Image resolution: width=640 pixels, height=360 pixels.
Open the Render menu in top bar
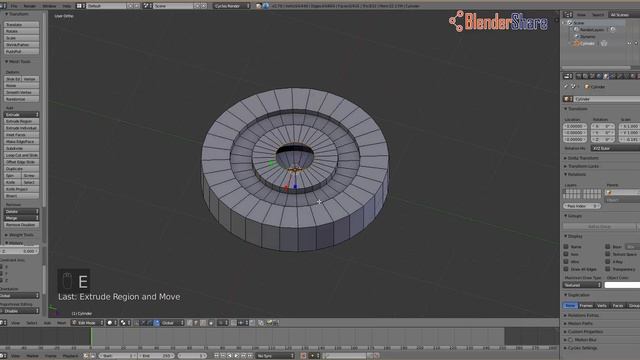click(30, 6)
